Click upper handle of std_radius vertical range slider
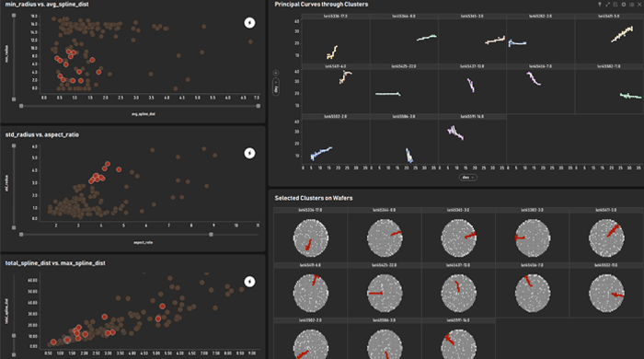Image resolution: width=644 pixels, height=359 pixels. tap(14, 145)
